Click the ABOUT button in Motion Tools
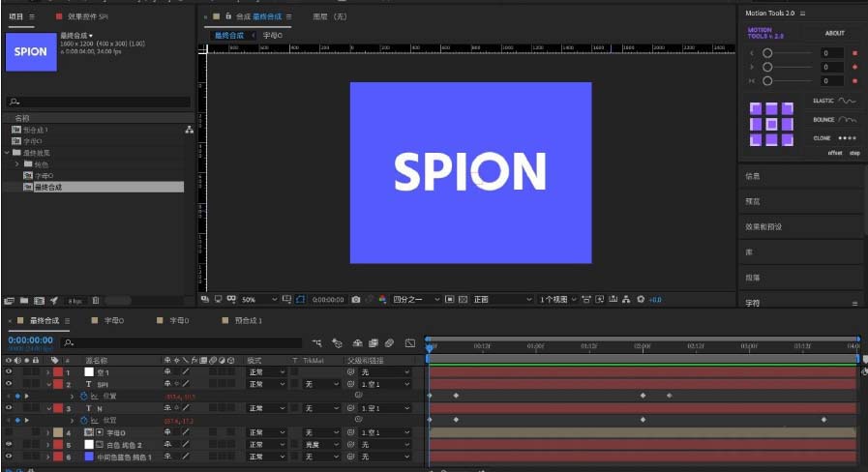This screenshot has width=868, height=472. (x=834, y=33)
